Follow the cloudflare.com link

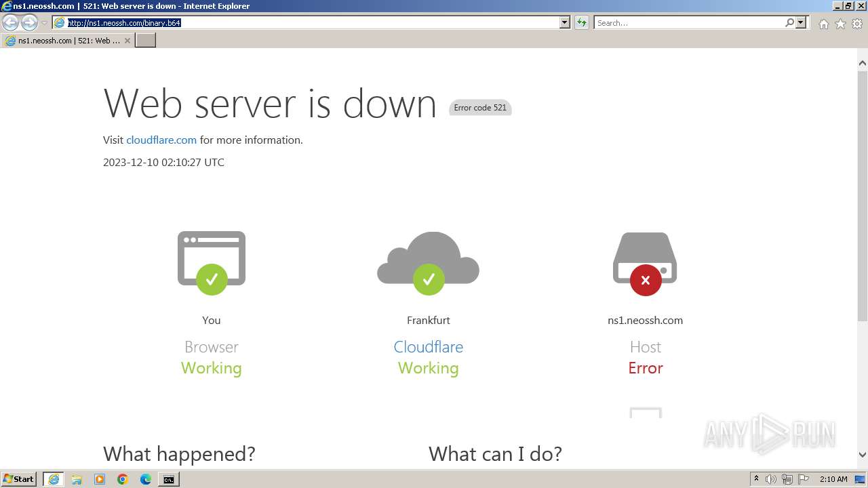coord(161,140)
